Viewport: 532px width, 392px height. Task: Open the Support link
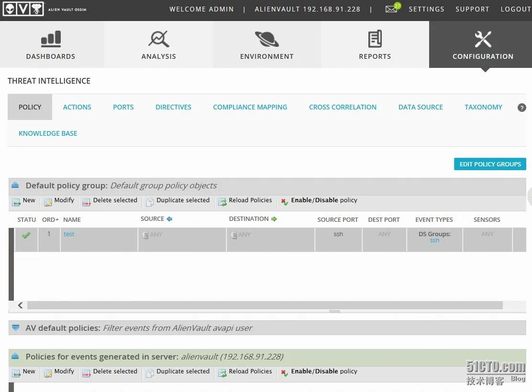tap(472, 9)
